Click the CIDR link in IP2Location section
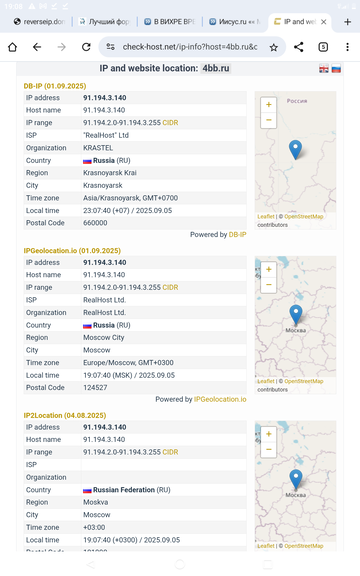Viewport: 360px width, 576px height. point(170,452)
